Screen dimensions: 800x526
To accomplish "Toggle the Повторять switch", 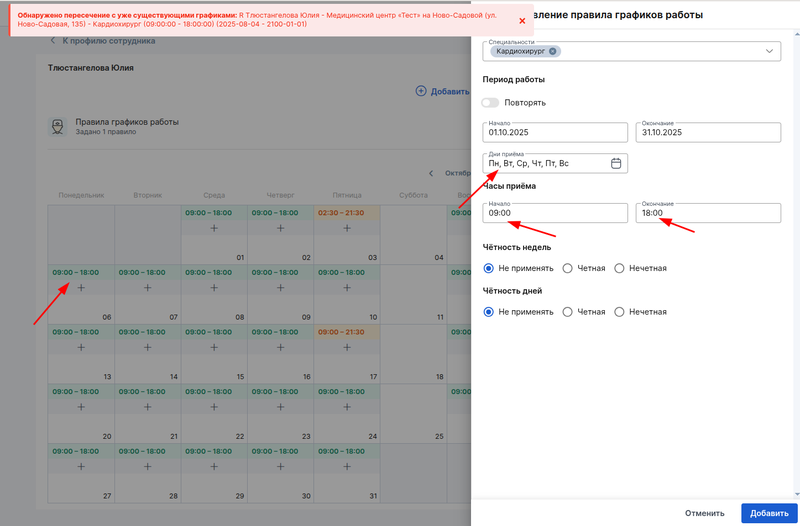I will (490, 102).
